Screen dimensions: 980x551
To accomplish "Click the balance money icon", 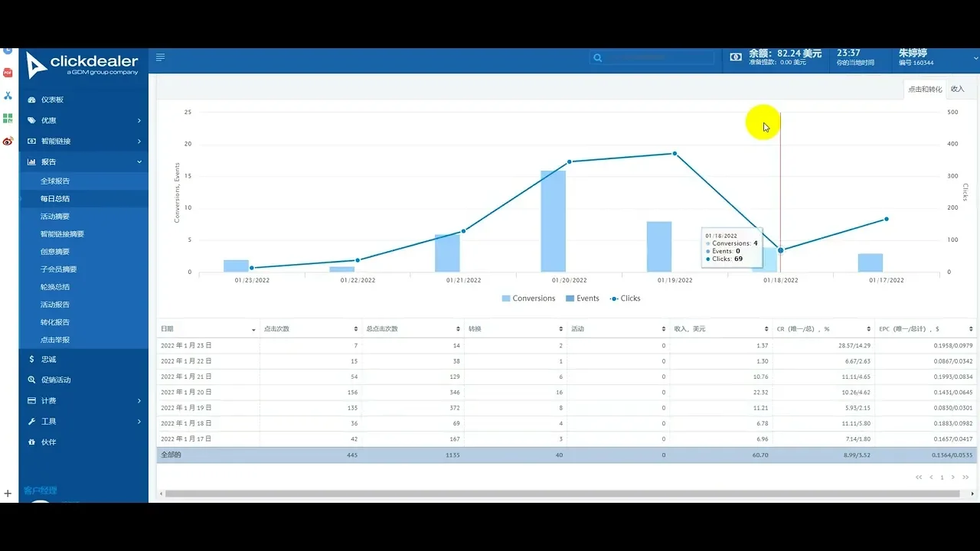I will (x=736, y=57).
